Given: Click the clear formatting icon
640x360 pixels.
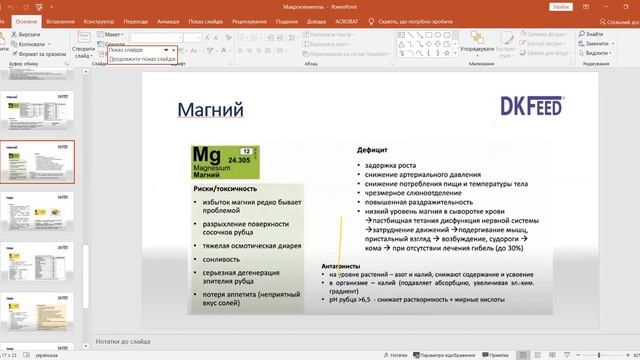Looking at the screenshot, I should coord(228,38).
